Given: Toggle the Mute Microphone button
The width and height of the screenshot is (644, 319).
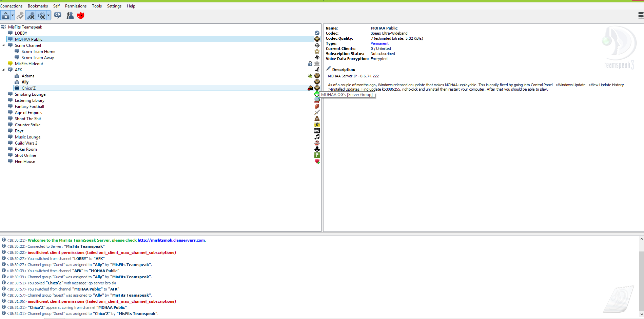Looking at the screenshot, I should click(31, 16).
